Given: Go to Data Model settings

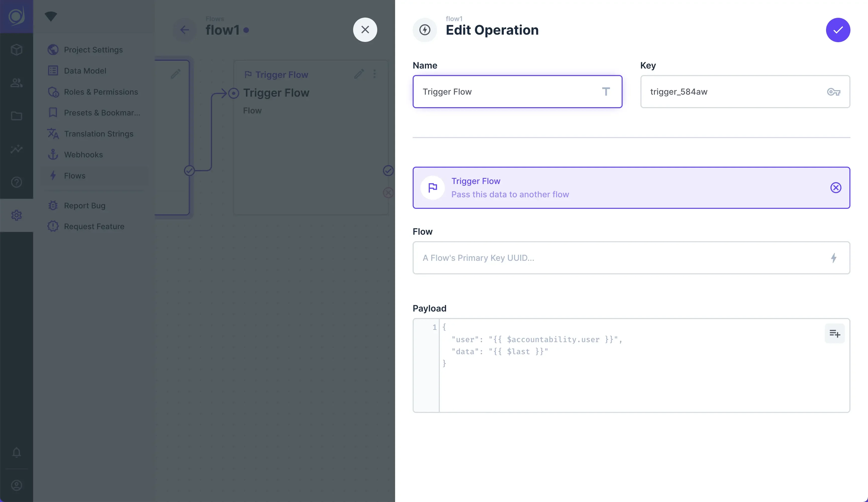Looking at the screenshot, I should pos(85,71).
